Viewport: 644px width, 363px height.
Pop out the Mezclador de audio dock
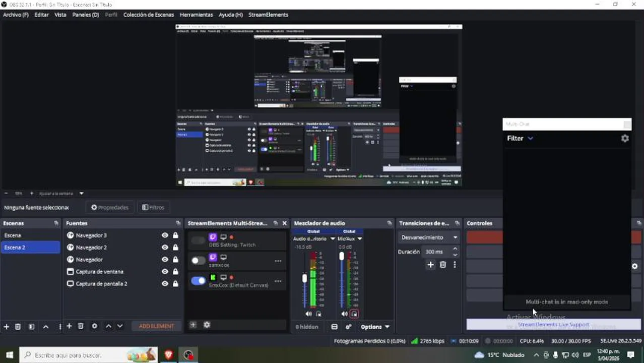[390, 223]
